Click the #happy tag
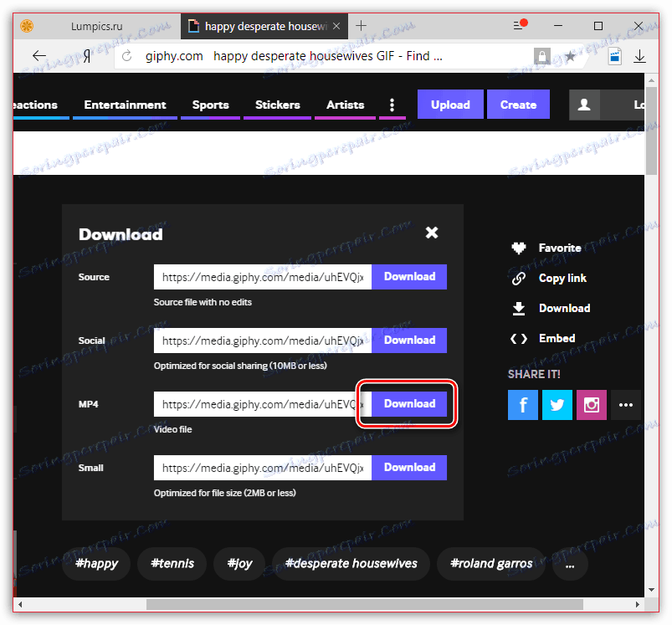The width and height of the screenshot is (672, 625). click(x=96, y=563)
